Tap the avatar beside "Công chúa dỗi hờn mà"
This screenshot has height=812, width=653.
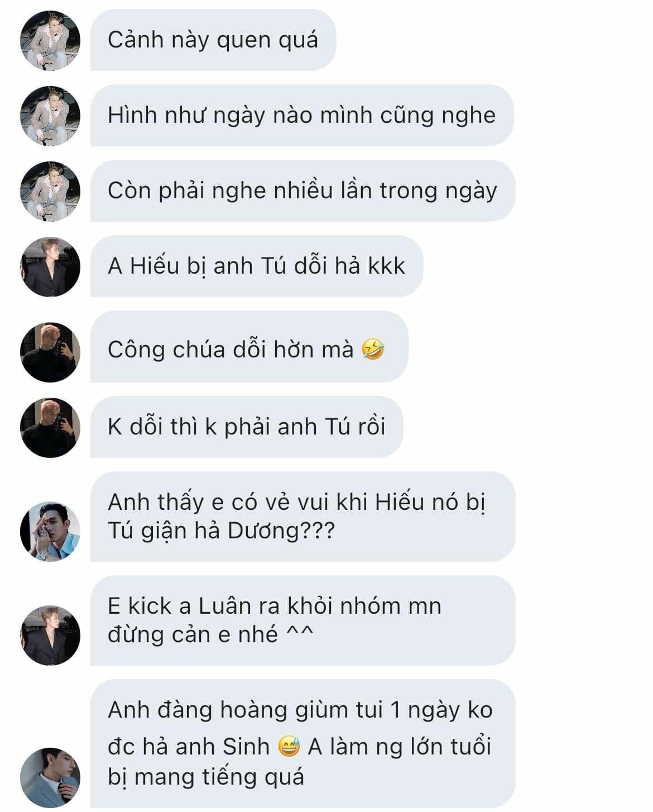pos(50,352)
